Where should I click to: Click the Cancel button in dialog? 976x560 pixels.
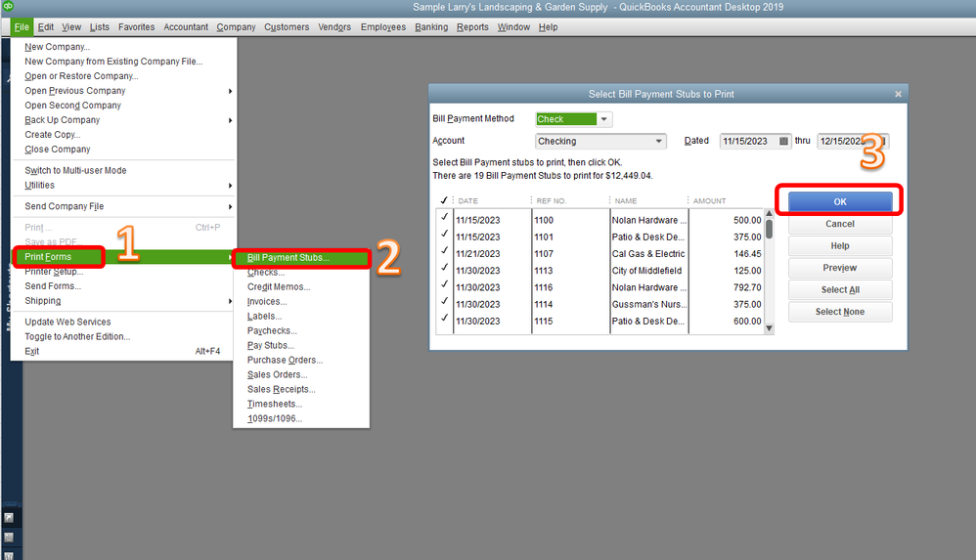840,224
